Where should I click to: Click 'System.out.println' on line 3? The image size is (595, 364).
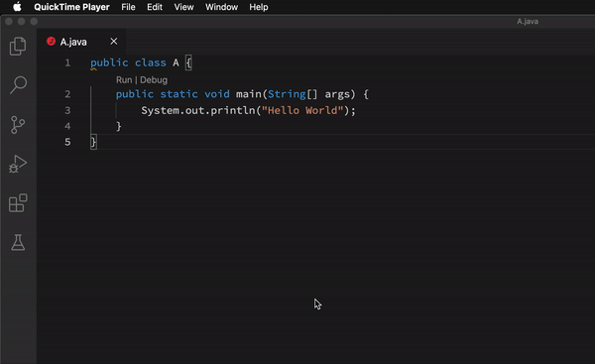[x=198, y=110]
